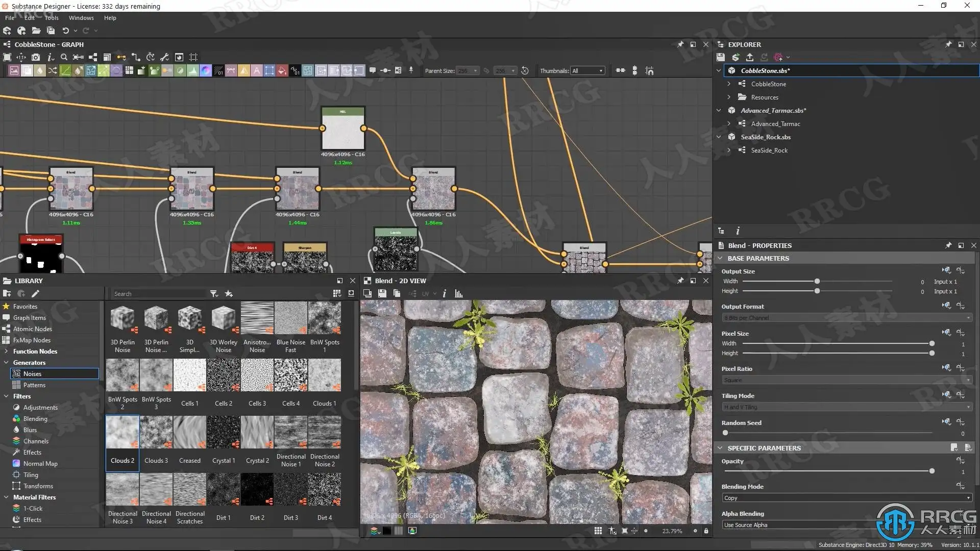The height and width of the screenshot is (551, 980).
Task: Click the filter icon beside library search
Action: click(214, 294)
